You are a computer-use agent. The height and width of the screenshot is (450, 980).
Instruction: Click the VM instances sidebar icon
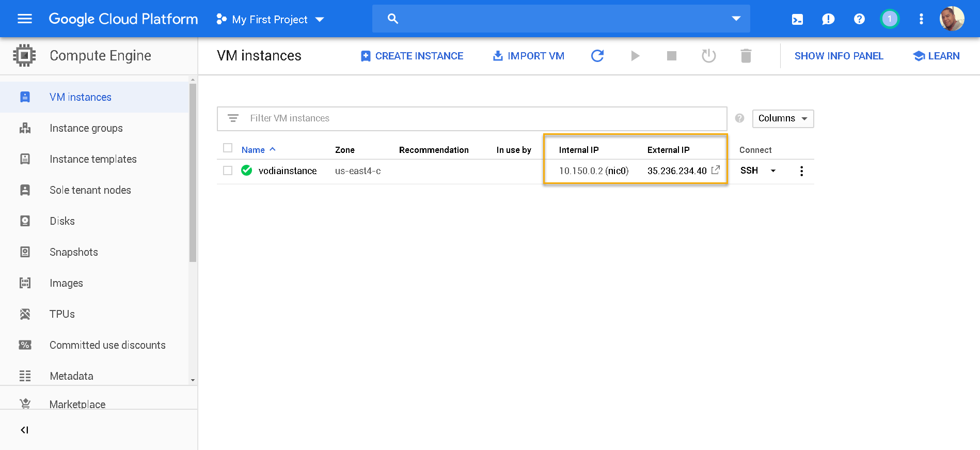(x=25, y=97)
